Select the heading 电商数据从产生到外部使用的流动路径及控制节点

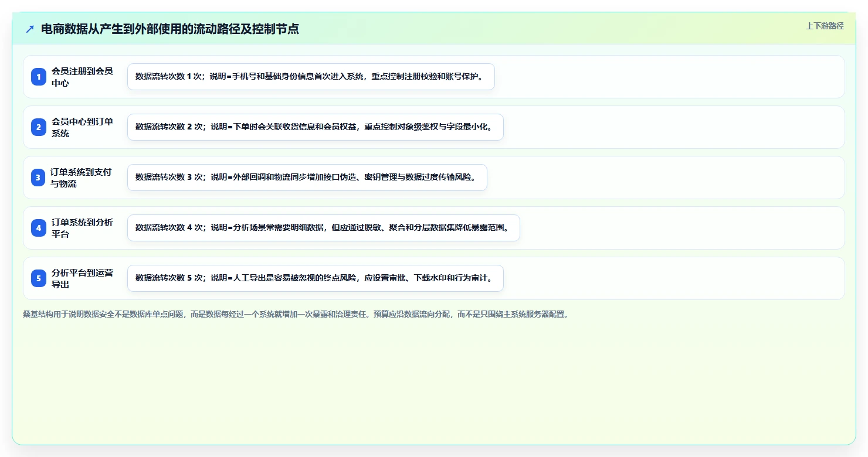170,29
